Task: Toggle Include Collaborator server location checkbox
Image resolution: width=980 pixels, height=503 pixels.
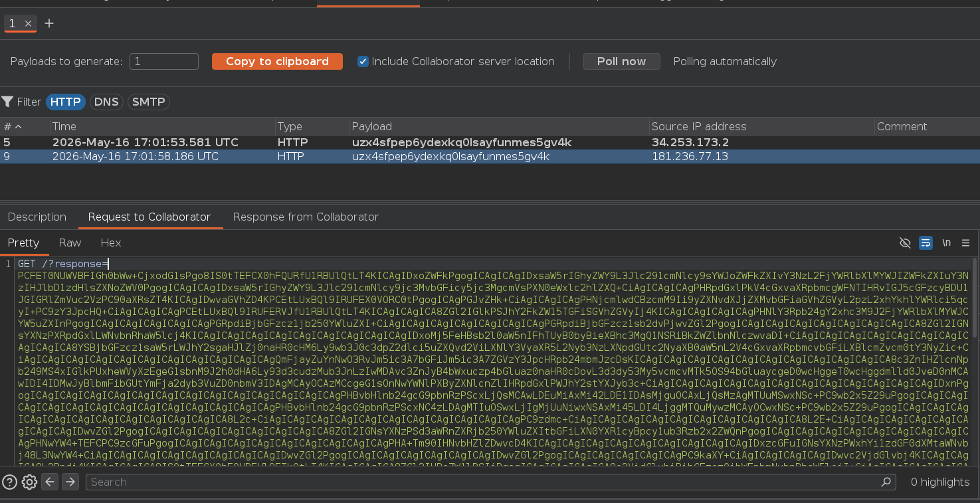Action: [x=363, y=61]
